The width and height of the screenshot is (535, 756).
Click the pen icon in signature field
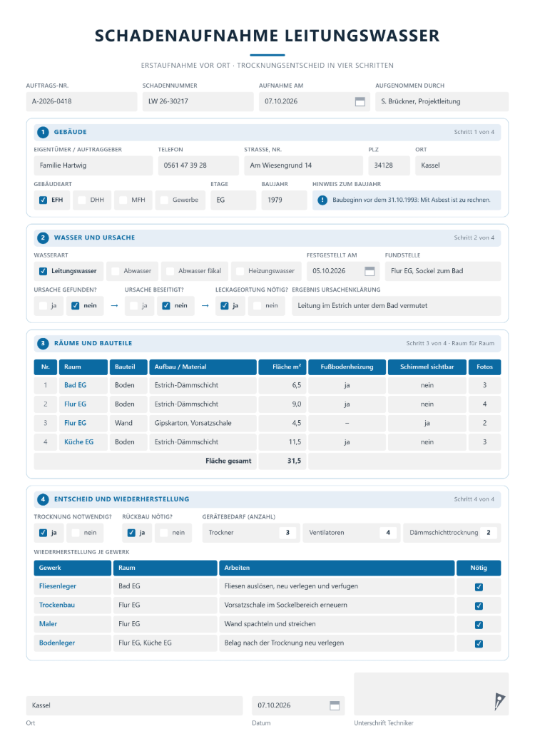[499, 701]
